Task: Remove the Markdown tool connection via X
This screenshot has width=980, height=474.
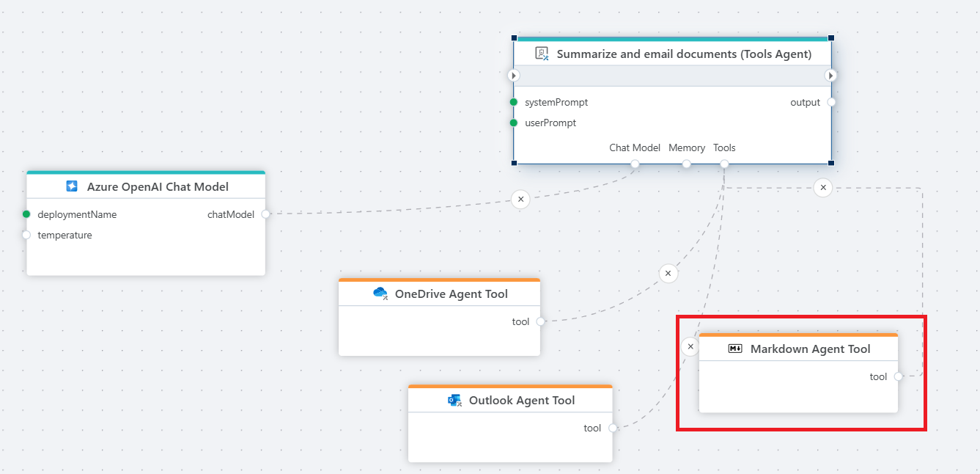Action: [x=823, y=188]
